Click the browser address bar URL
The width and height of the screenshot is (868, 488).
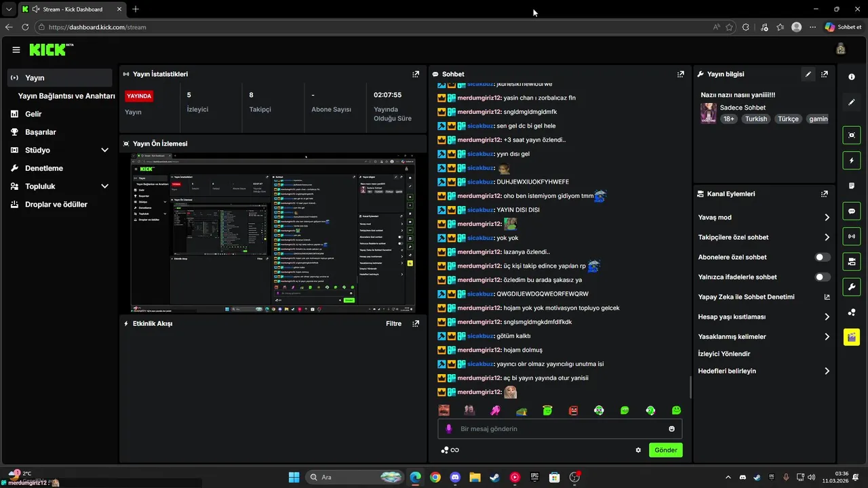pos(97,27)
